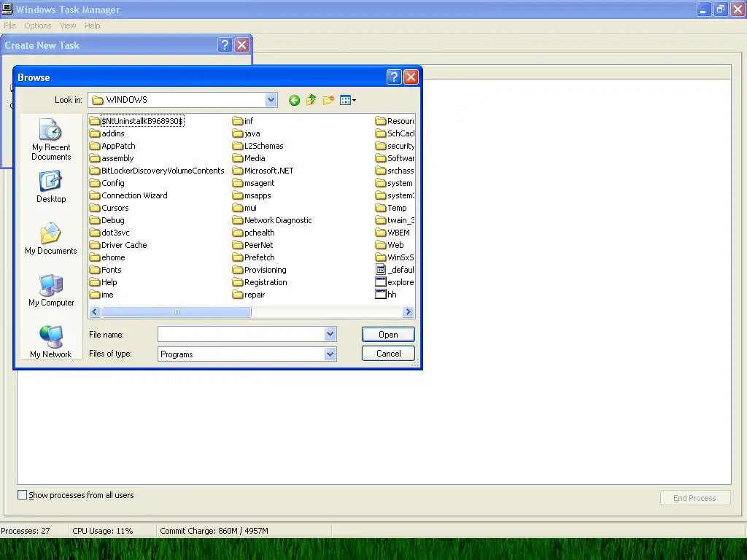Select the explorer program file
This screenshot has height=560, width=747.
395,282
